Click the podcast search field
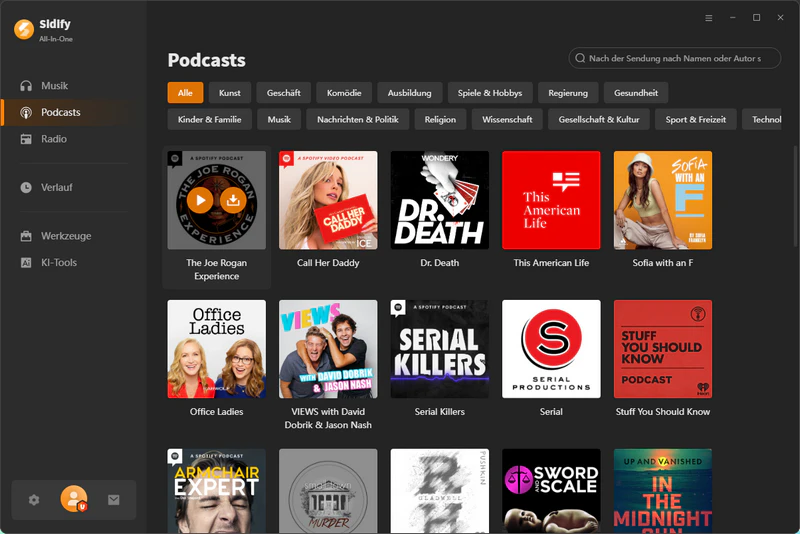 [x=674, y=58]
